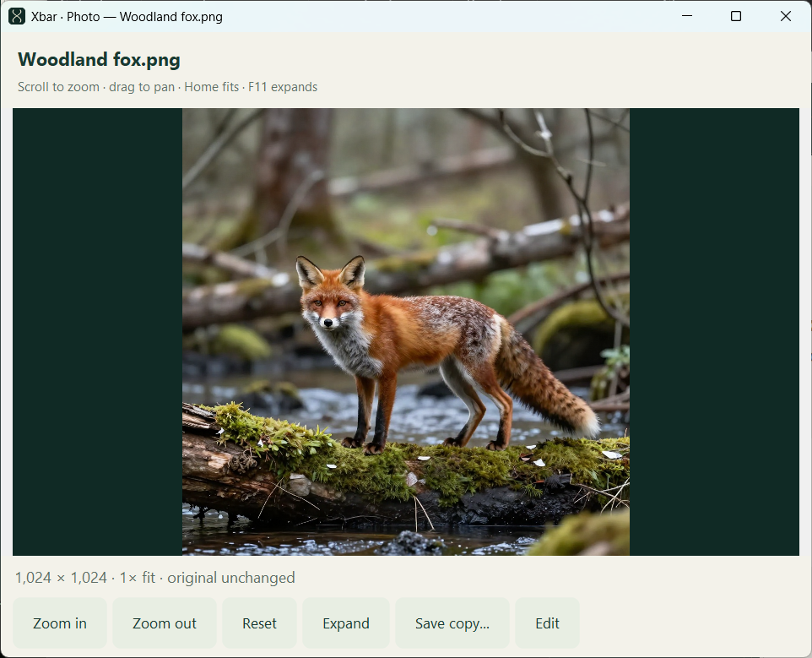Click the '1,024 × 1,024 · 1× fit' status text
Image resolution: width=812 pixels, height=658 pixels.
coord(85,578)
